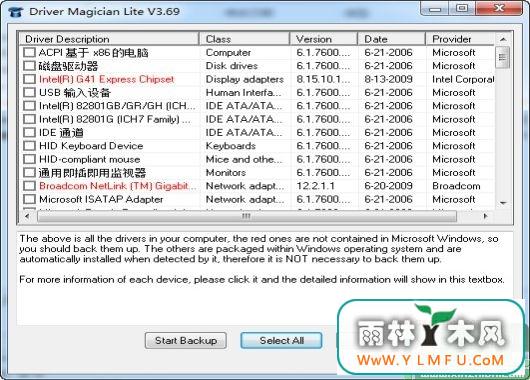
Task: Check the USB Human Interface row box
Action: click(x=29, y=93)
